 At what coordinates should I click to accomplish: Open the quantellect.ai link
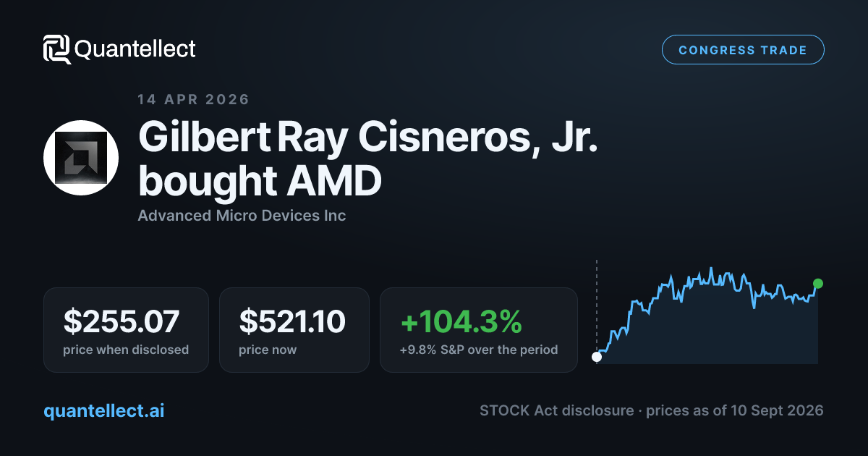click(x=104, y=410)
